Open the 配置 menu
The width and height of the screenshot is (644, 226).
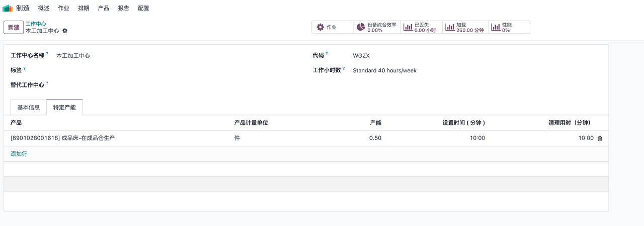[x=143, y=8]
